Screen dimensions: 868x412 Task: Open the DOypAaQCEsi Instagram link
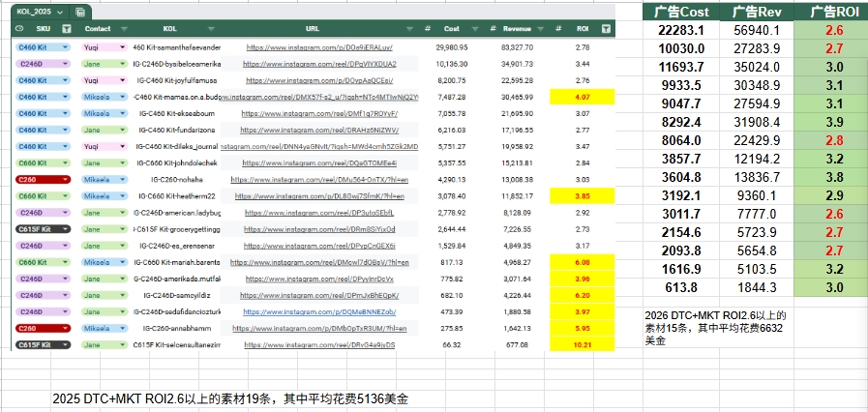[x=319, y=80]
